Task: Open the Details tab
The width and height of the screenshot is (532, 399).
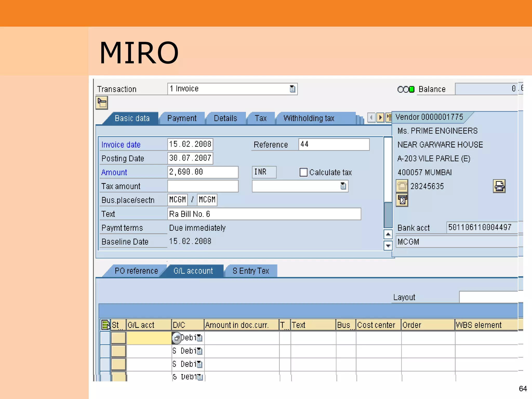Action: pos(225,118)
